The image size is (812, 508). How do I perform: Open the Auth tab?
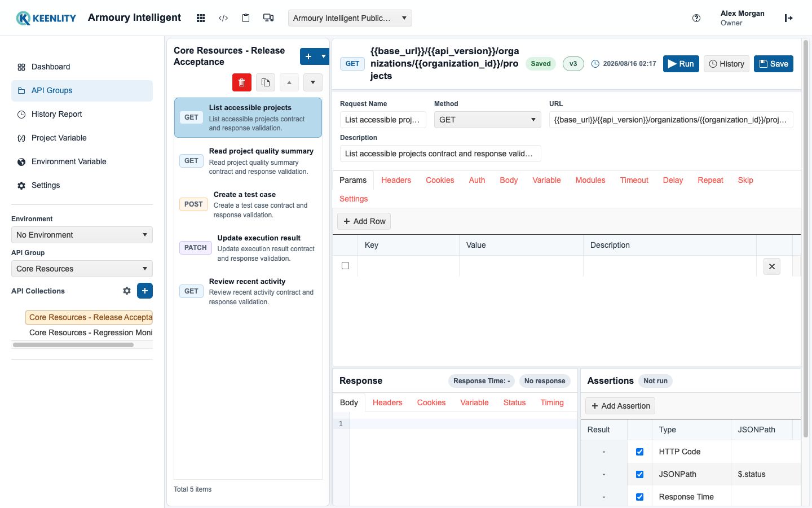[477, 180]
